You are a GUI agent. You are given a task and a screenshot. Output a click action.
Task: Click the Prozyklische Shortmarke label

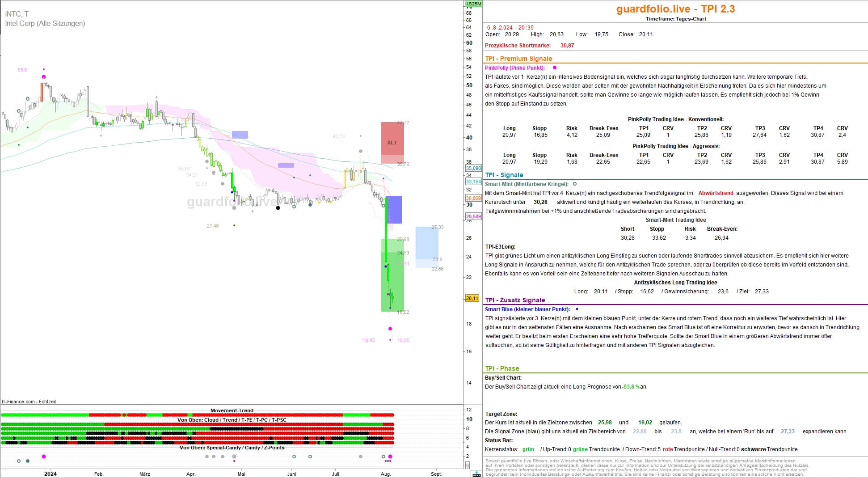click(x=518, y=46)
